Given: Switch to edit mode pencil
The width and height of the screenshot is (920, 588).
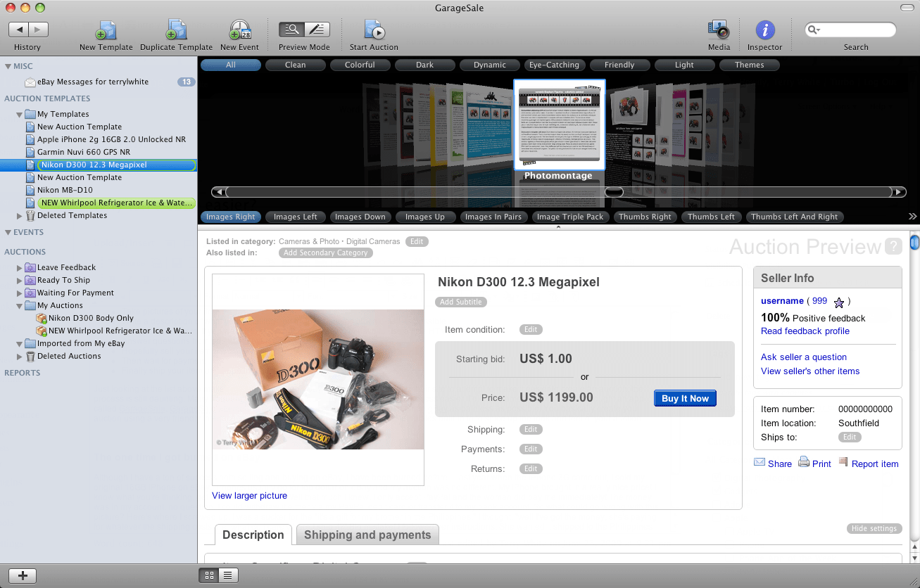Looking at the screenshot, I should 317,30.
